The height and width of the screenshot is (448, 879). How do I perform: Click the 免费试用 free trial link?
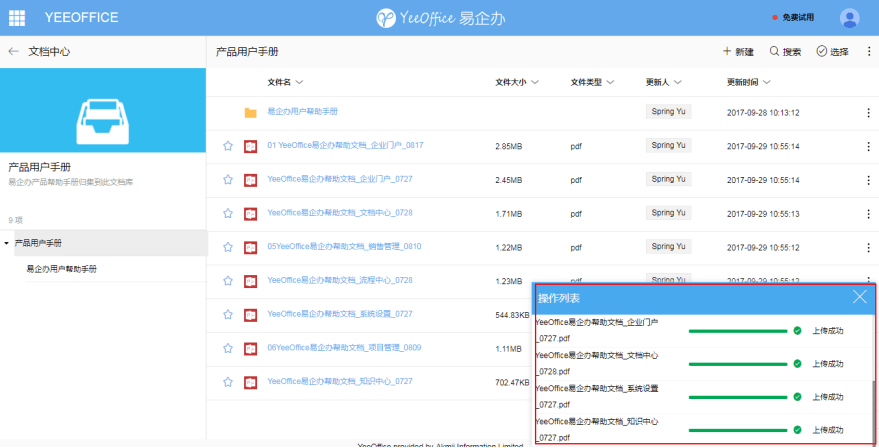(x=793, y=18)
